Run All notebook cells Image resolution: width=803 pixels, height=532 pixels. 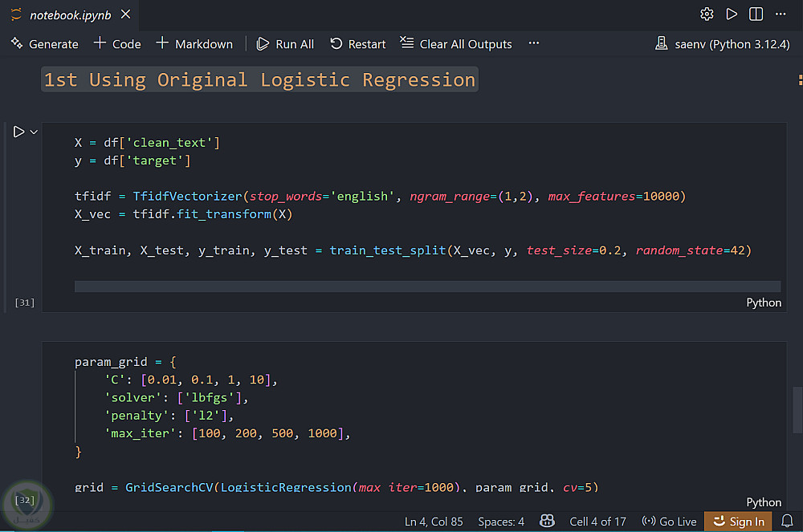pyautogui.click(x=285, y=44)
